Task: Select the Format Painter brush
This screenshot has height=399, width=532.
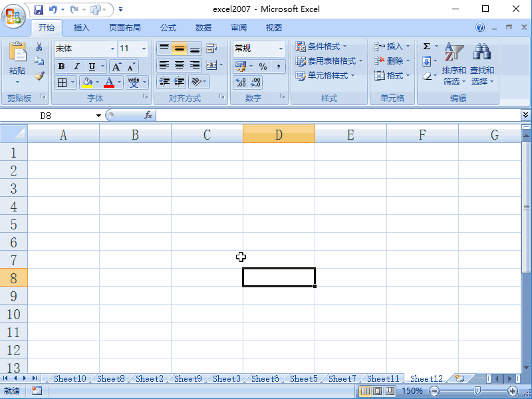Action: pyautogui.click(x=39, y=76)
